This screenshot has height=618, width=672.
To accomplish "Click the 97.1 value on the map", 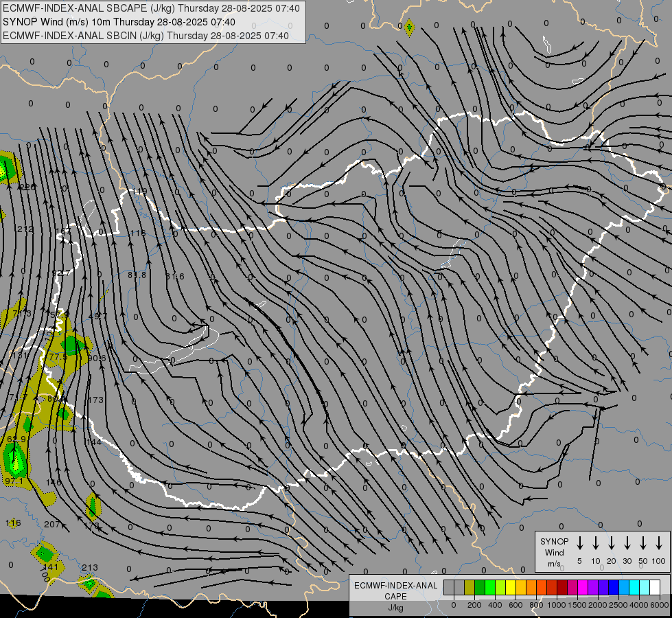I will [x=14, y=481].
